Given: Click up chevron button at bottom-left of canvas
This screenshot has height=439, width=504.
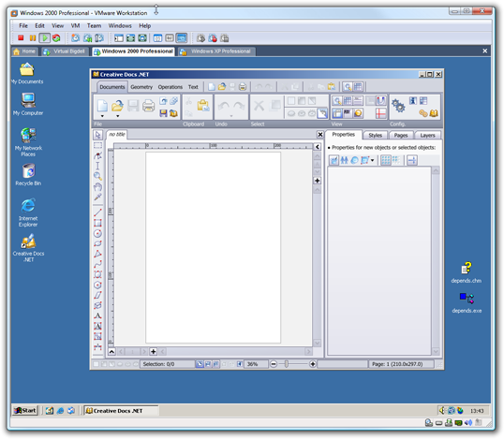Looking at the screenshot, I should click(x=111, y=352).
